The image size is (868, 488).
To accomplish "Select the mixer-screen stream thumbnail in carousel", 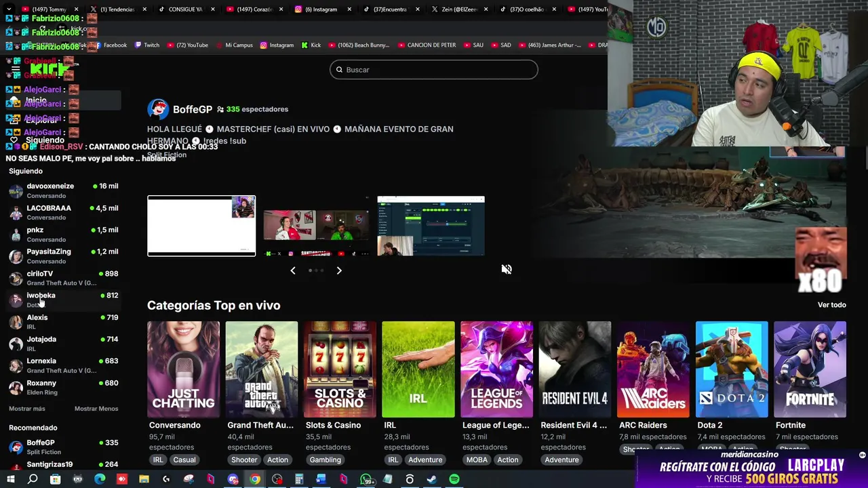I will point(431,226).
